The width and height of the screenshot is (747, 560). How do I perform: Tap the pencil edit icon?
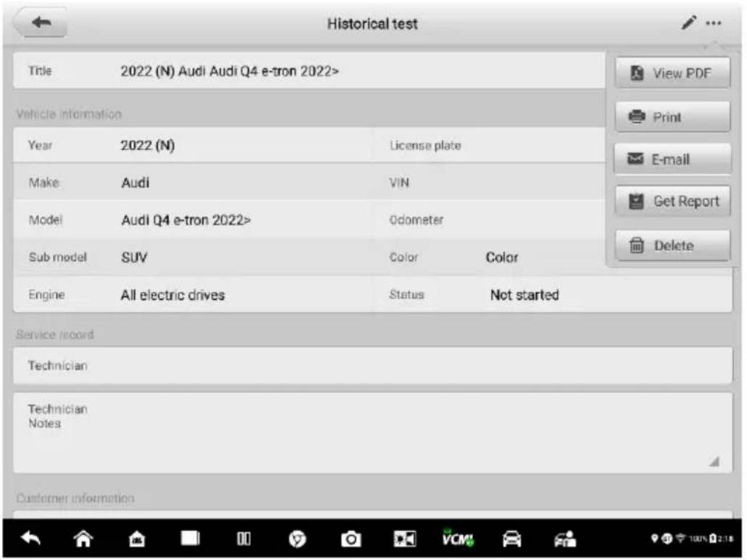[688, 22]
